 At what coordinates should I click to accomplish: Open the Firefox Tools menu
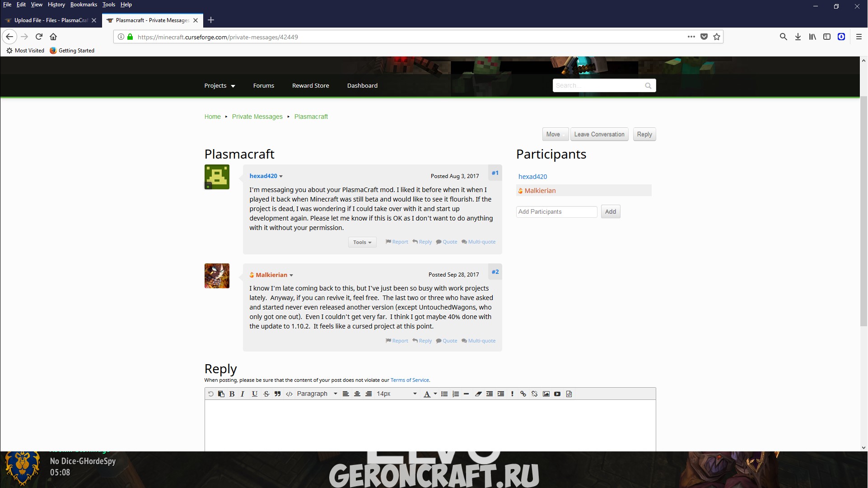click(109, 5)
